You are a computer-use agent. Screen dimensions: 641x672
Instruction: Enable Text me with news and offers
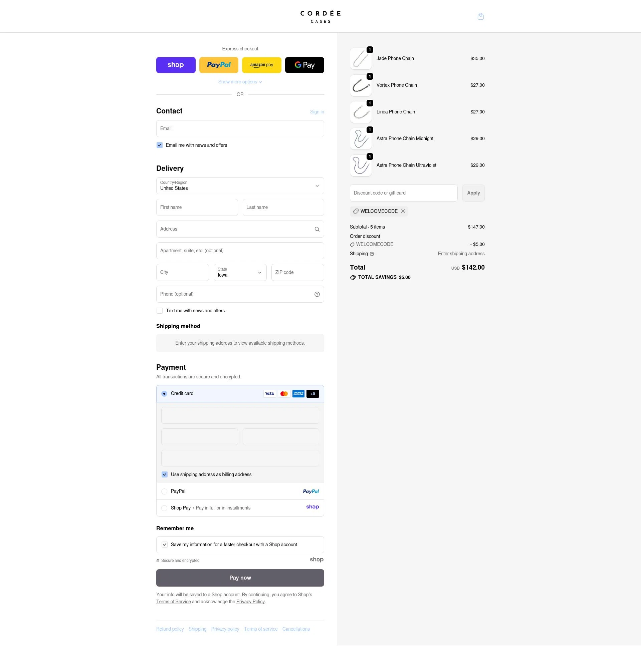tap(159, 310)
